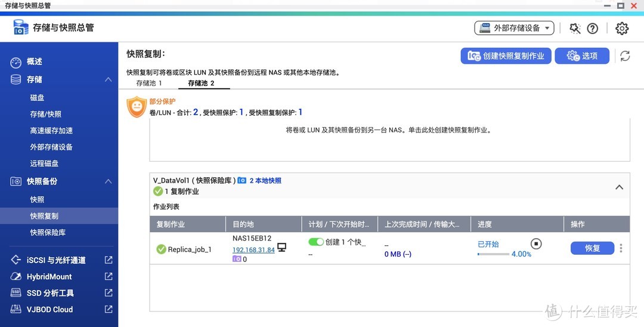Click the 选项 button
644x327 pixels.
[582, 56]
